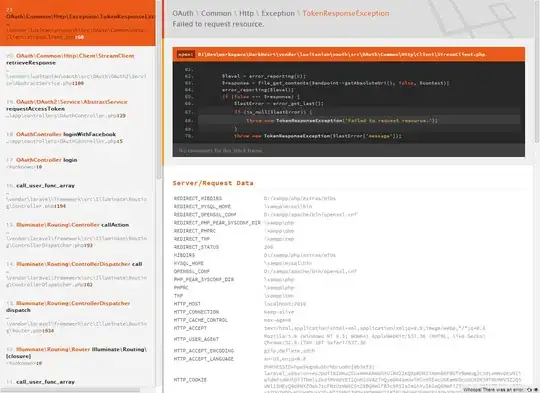This screenshot has width=540, height=393.
Task: Click the orange 'open:' label above the code
Action: (186, 54)
